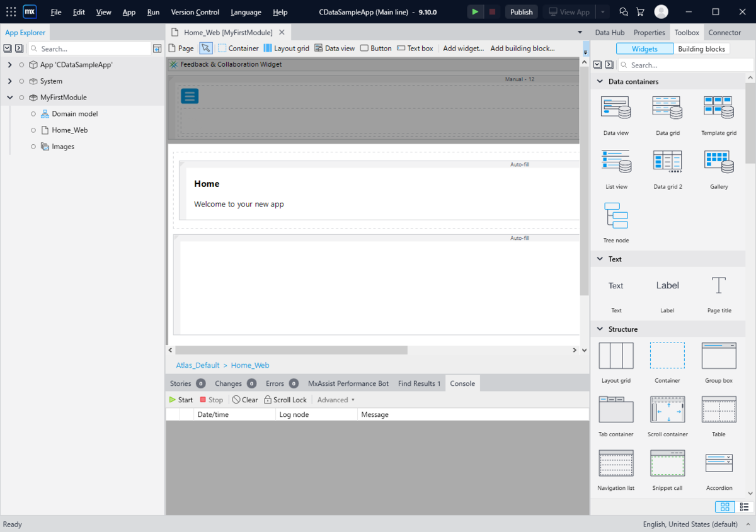Image resolution: width=756 pixels, height=532 pixels.
Task: Follow the Atlas_Default breadcrumb link
Action: pyautogui.click(x=198, y=365)
